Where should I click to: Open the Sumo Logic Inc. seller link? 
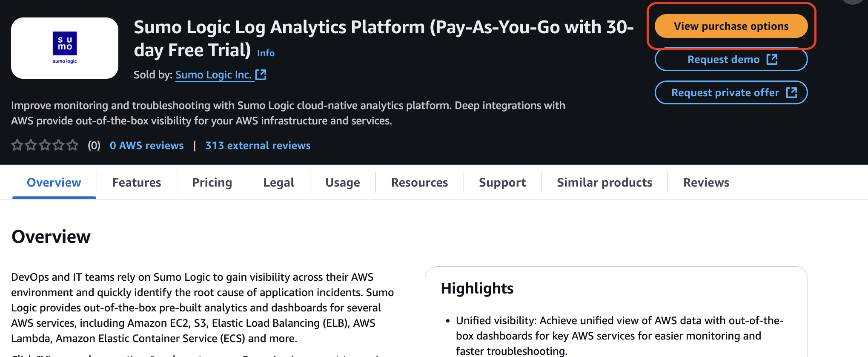[x=213, y=75]
